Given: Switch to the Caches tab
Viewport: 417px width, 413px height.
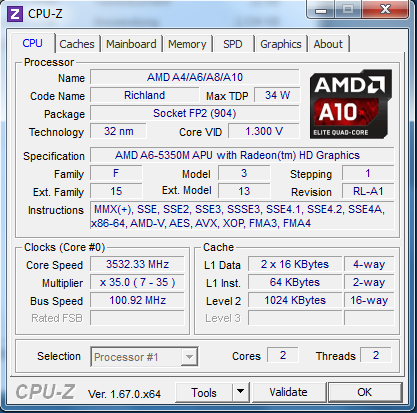Looking at the screenshot, I should [77, 44].
